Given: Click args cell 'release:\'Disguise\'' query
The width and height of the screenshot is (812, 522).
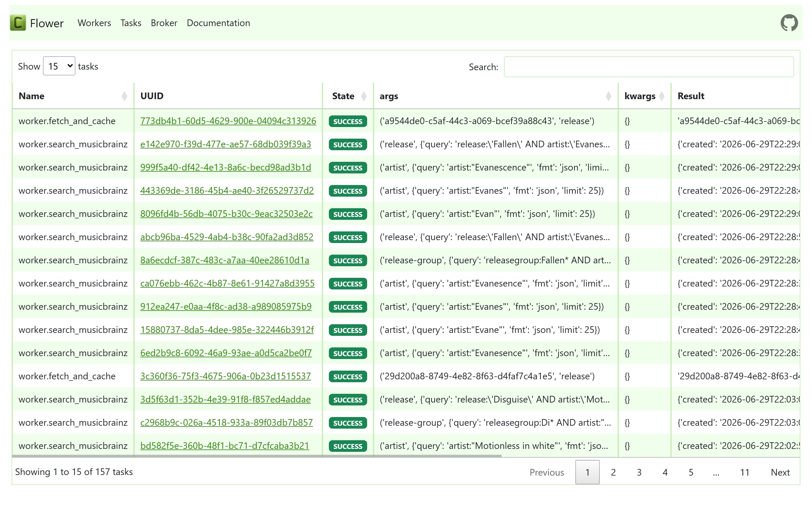Looking at the screenshot, I should pos(496,400).
